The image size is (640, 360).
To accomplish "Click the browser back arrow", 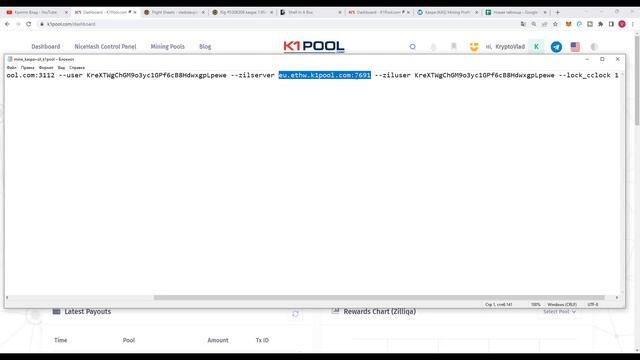I will click(7, 24).
